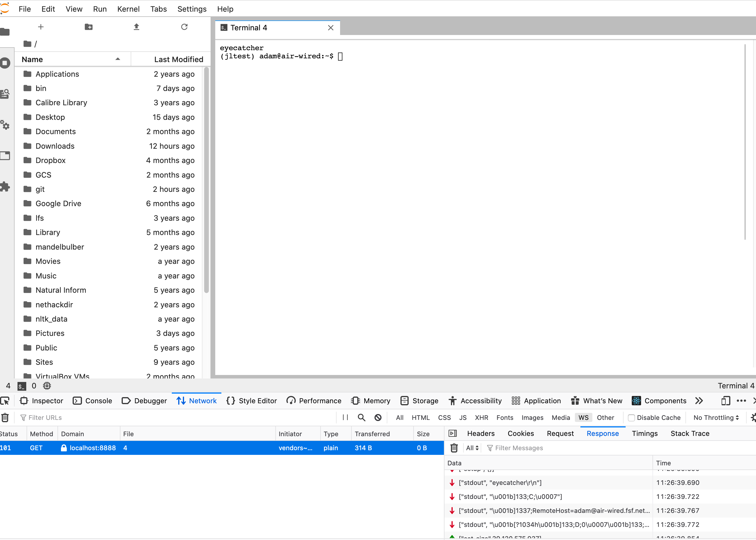Click the new launcher plus icon
Image resolution: width=756 pixels, height=540 pixels.
coord(41,27)
